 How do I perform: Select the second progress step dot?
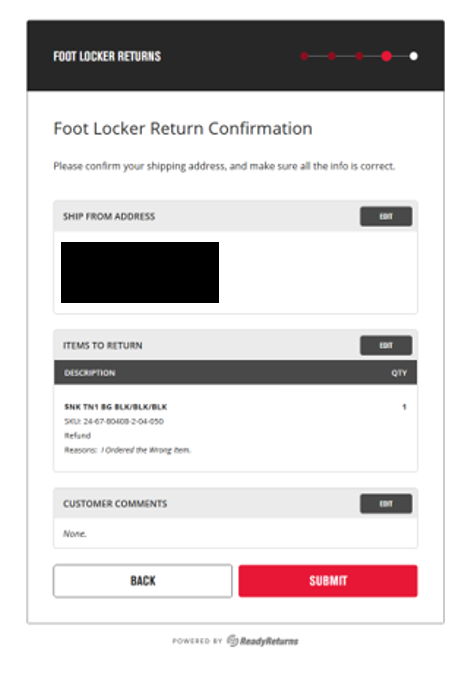(332, 56)
